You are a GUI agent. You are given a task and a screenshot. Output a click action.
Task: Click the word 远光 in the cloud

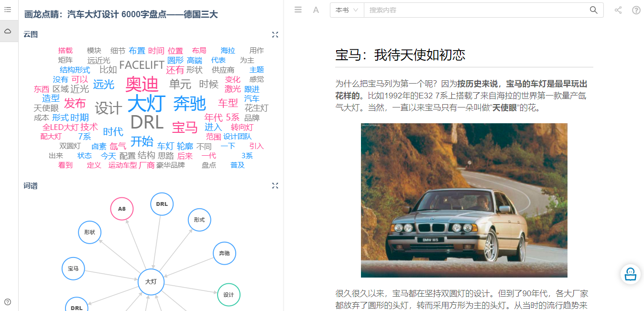(103, 84)
